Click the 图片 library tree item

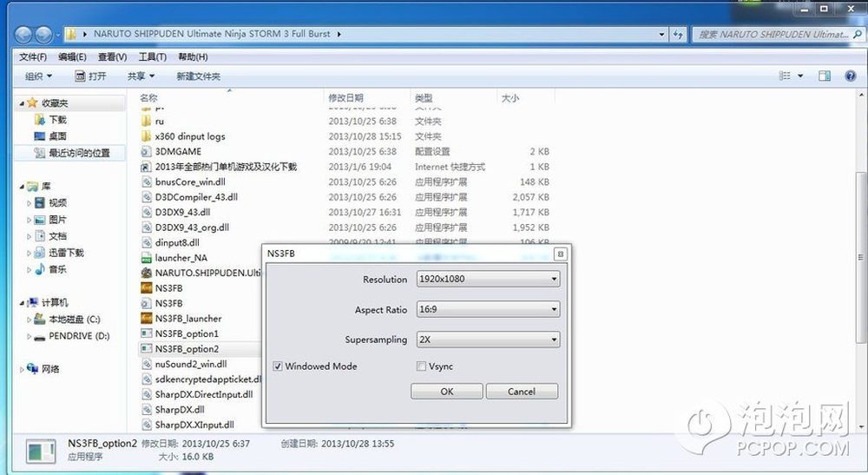[57, 220]
